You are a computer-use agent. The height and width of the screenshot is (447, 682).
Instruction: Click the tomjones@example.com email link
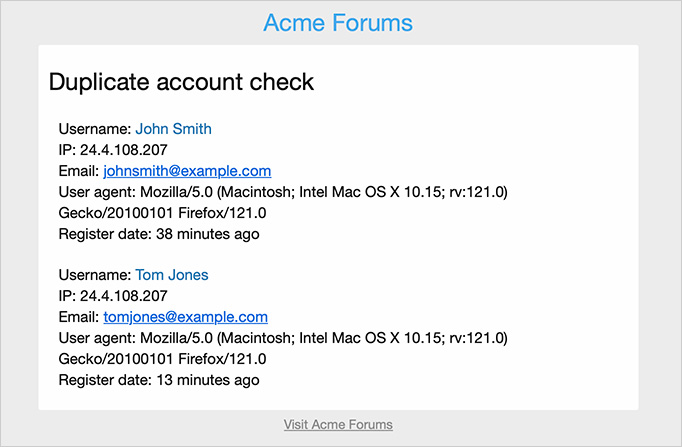coord(185,317)
